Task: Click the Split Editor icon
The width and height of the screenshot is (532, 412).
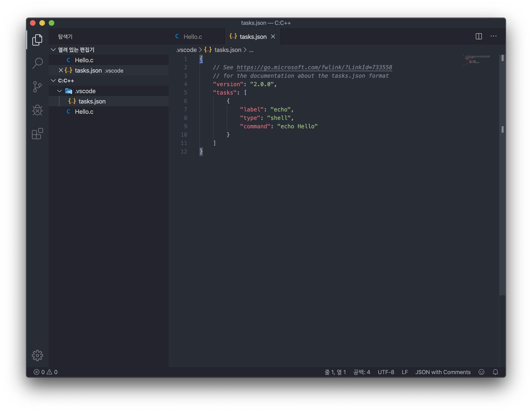Action: pyautogui.click(x=479, y=36)
